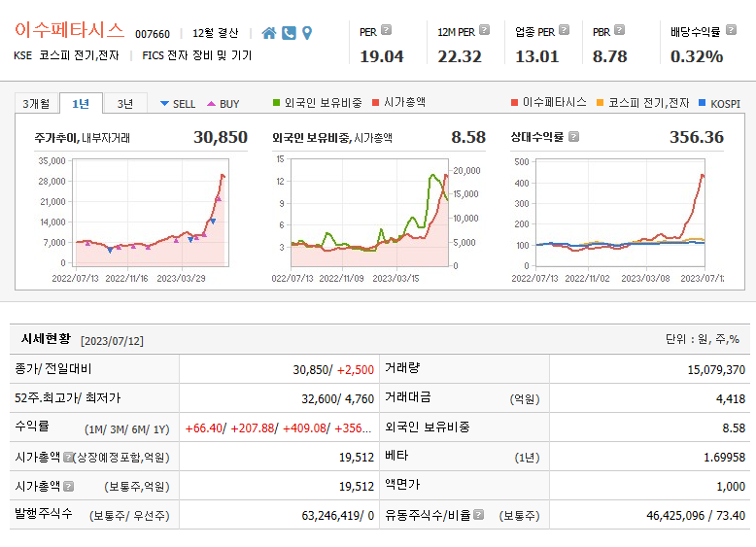Click help icon beside 시가총액 (상장예정포함,억원)

68,457
